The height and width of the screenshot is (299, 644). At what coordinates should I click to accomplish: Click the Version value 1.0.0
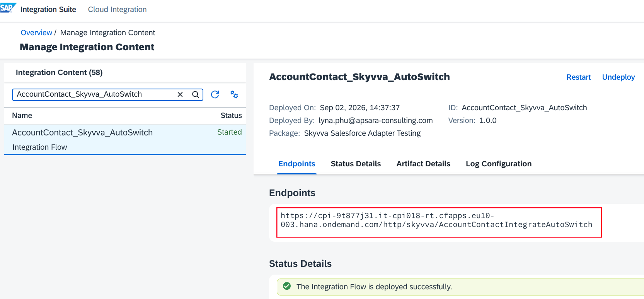tap(488, 120)
